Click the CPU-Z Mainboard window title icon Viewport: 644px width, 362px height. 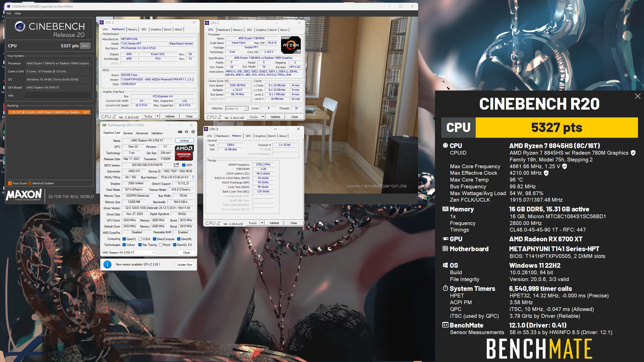point(102,22)
